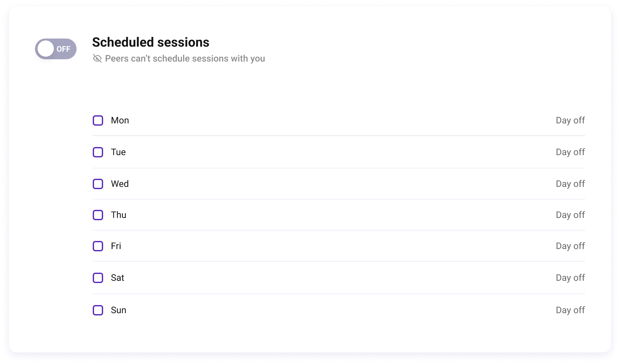
Task: Click Thursday's Day off status
Action: (570, 215)
